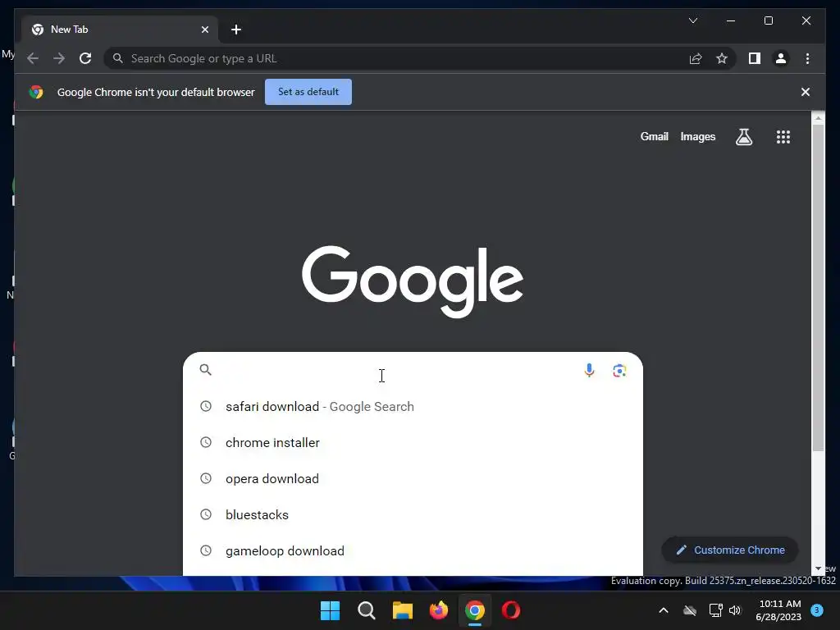Screen dimensions: 840x630
Task: Select the safari download suggestion
Action: coord(413,407)
